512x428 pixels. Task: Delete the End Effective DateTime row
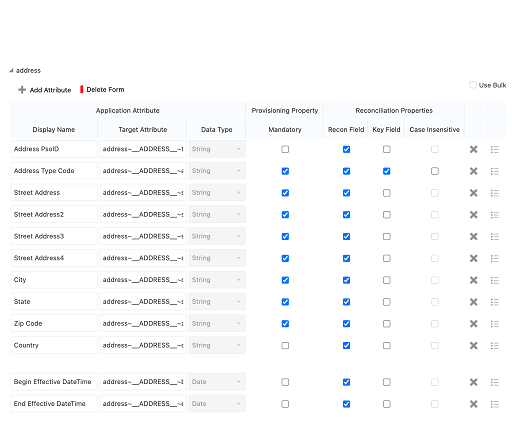473,404
